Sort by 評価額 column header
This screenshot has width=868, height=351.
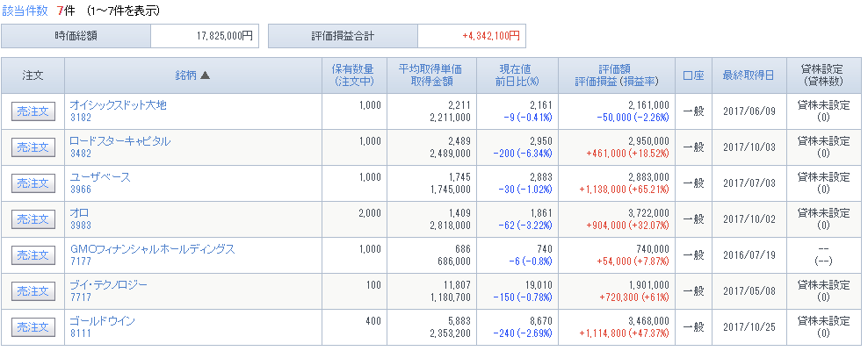[614, 69]
